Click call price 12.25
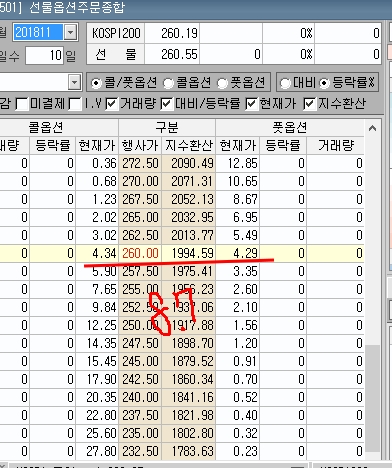392x468 pixels. click(97, 325)
